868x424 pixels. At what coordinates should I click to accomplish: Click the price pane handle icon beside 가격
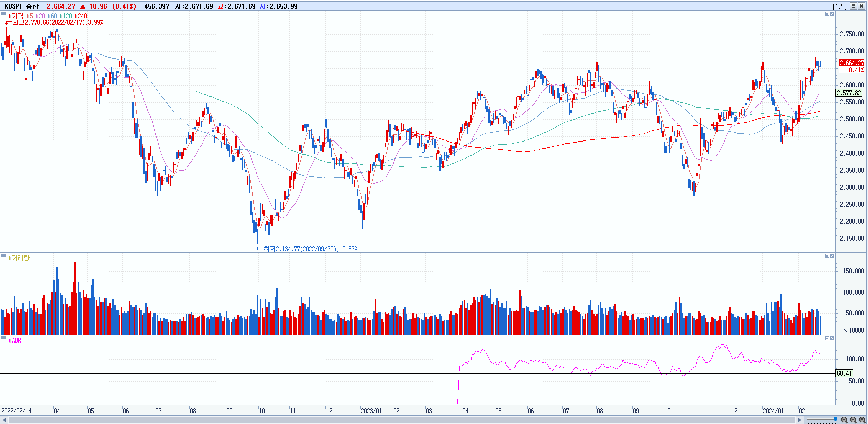click(x=4, y=14)
